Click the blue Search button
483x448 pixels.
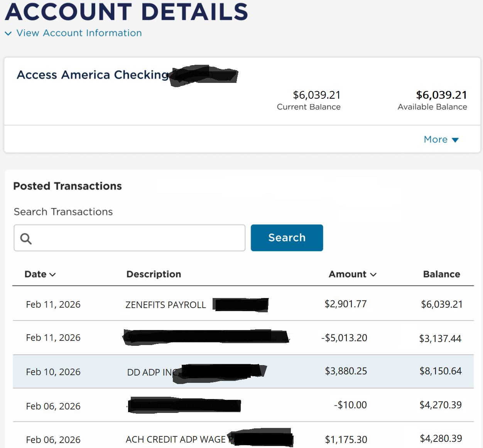click(287, 238)
